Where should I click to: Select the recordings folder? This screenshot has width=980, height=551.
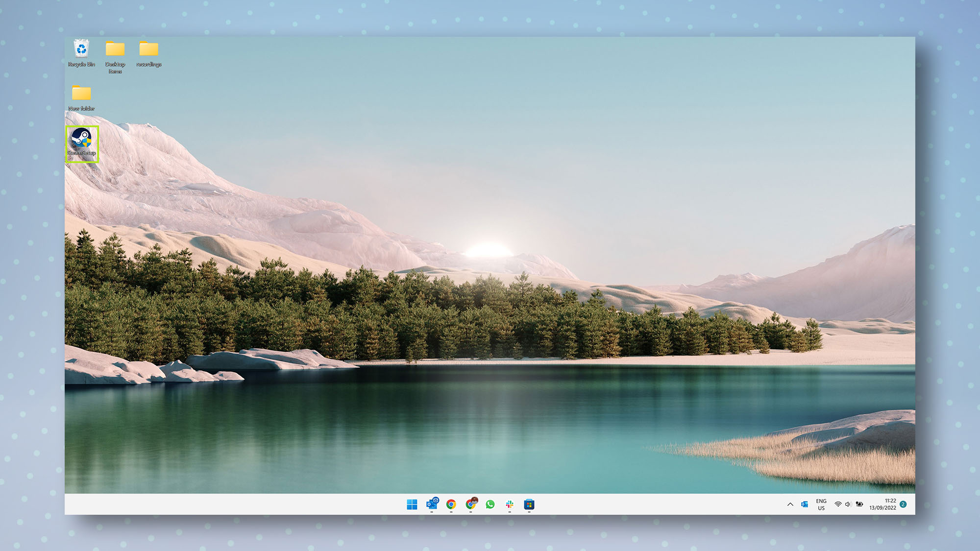tap(149, 53)
